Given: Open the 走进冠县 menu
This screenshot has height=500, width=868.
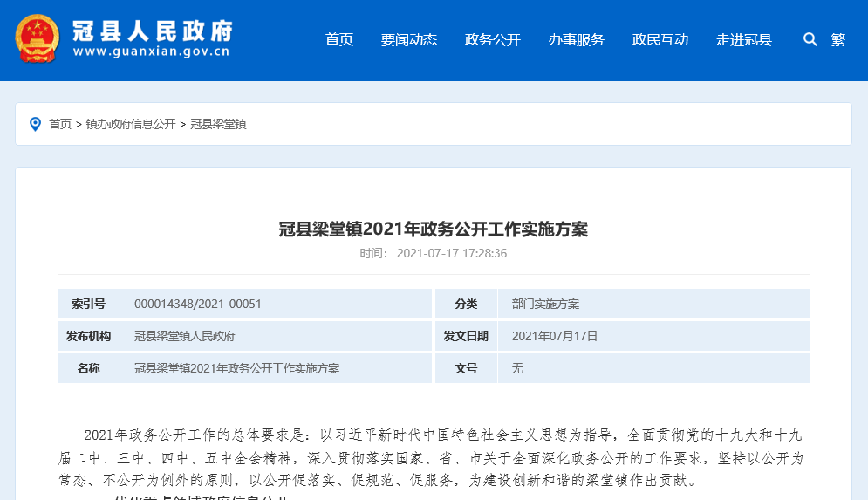Looking at the screenshot, I should 744,39.
